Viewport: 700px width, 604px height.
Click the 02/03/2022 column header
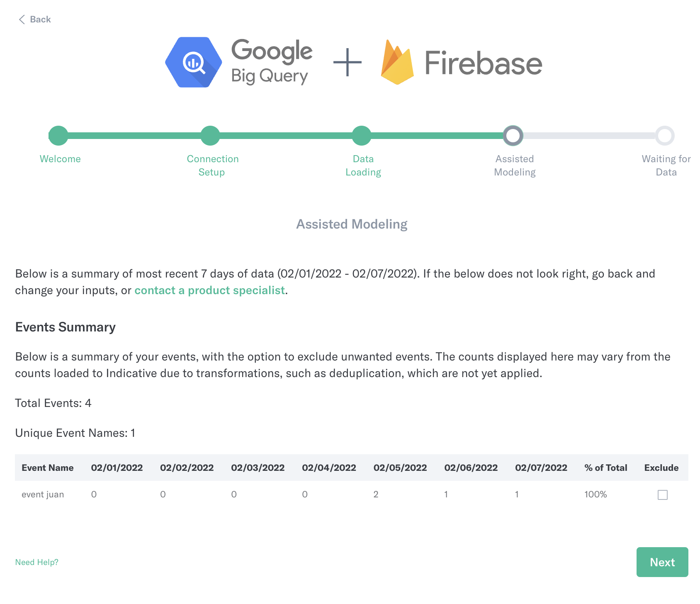(x=258, y=468)
